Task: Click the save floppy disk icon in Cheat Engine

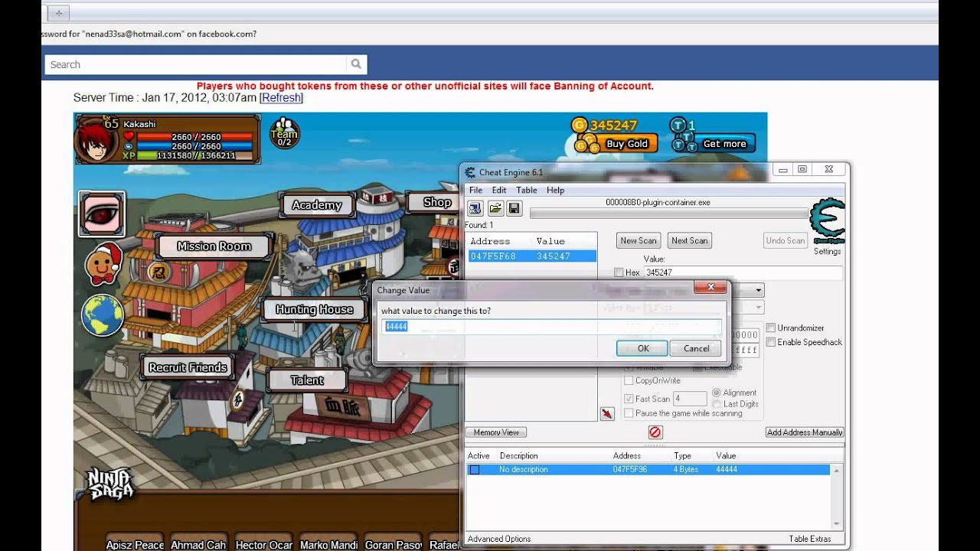Action: point(514,208)
